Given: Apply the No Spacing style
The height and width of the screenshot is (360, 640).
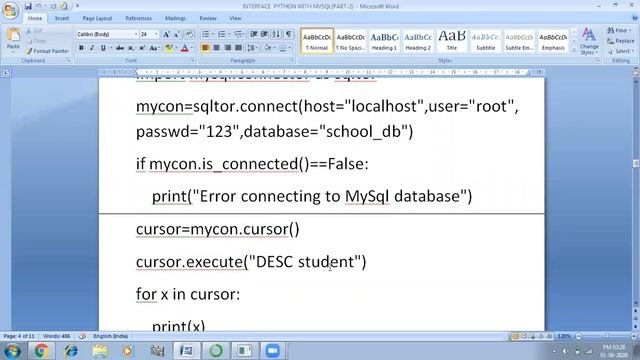Looking at the screenshot, I should [x=351, y=40].
